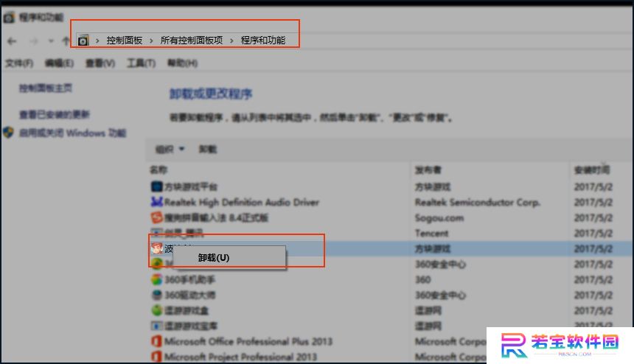Click 方块游戏平台 program icon

pyautogui.click(x=156, y=186)
